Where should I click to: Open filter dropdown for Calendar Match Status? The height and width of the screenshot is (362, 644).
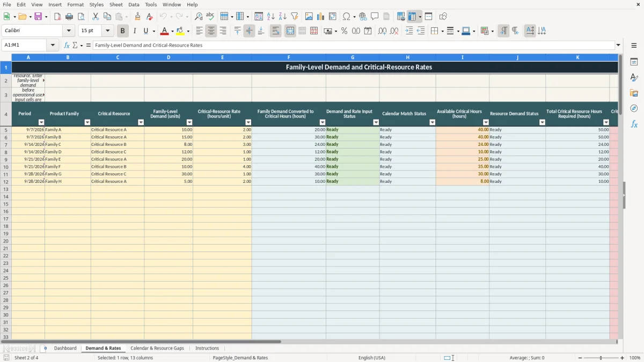tap(433, 123)
